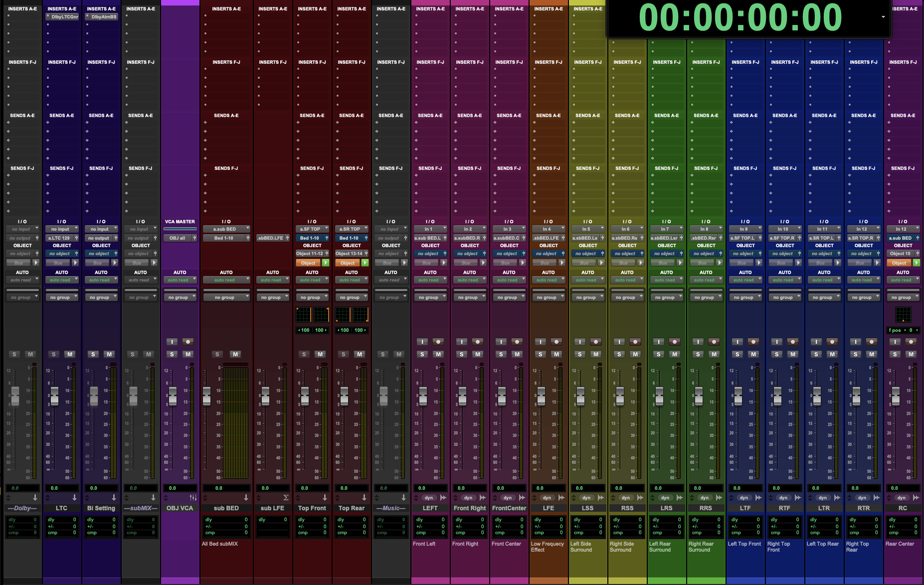Open the timecode counter dropdown arrow
This screenshot has height=585, width=924.
click(x=883, y=17)
